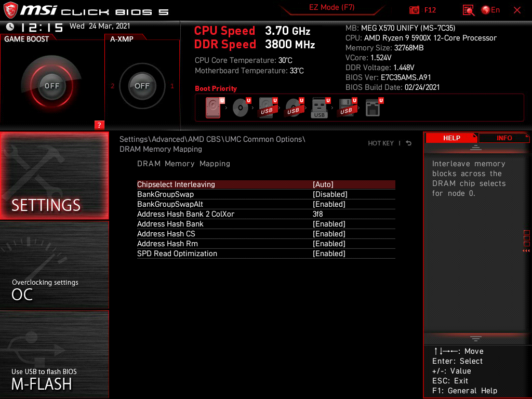Click the MSI dragon shield logo
Image resolution: width=532 pixels, height=399 pixels.
click(10, 10)
